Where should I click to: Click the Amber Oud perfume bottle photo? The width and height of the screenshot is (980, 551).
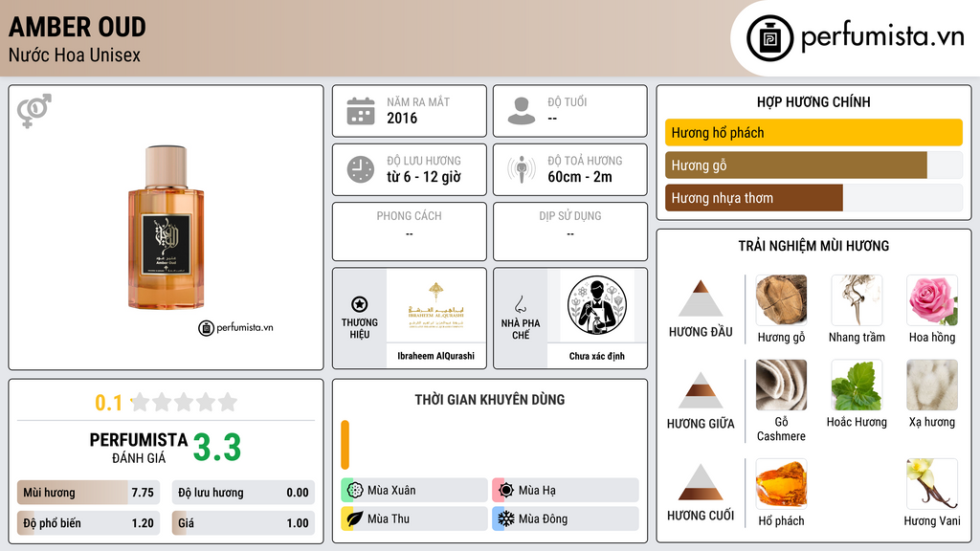[167, 228]
